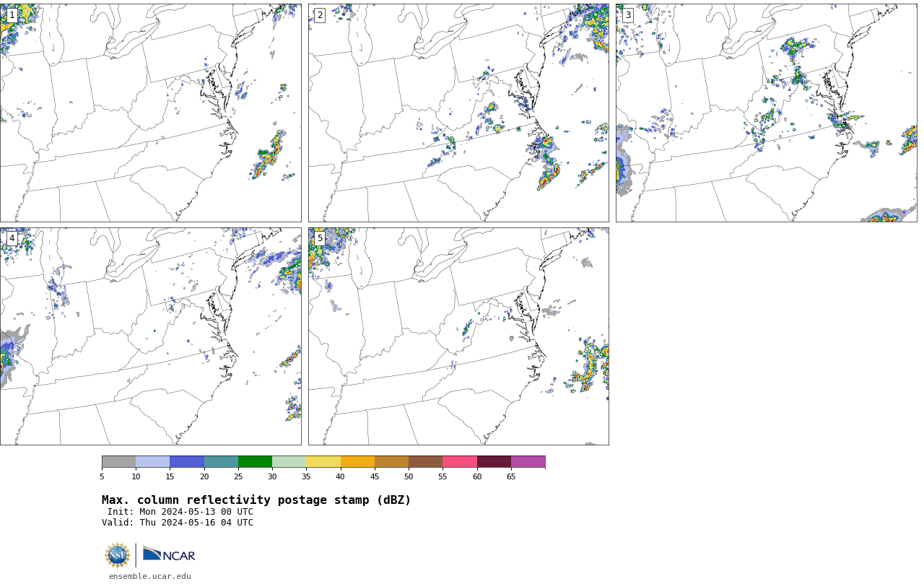Click the yellow 35-40 dBZ swatch
This screenshot has width=924, height=584.
coord(323,462)
